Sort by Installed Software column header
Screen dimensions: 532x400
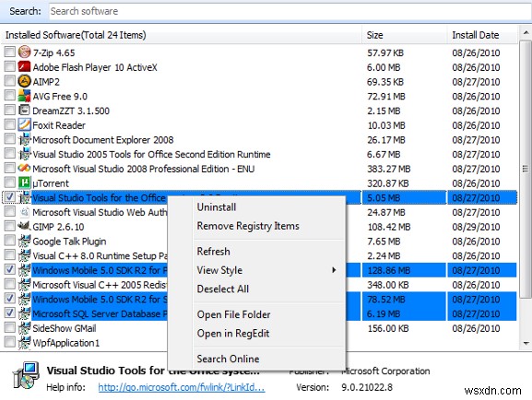(182, 35)
